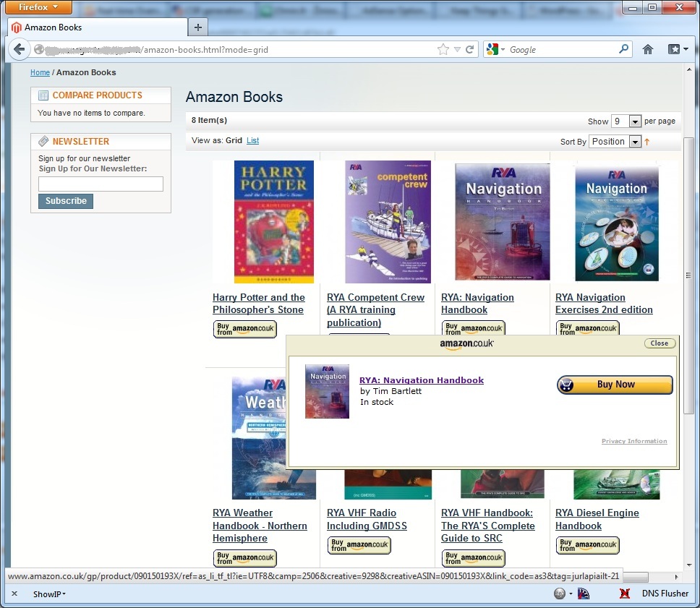
Task: Click Buy from Amazon under Navigation Handbook
Action: coord(473,328)
